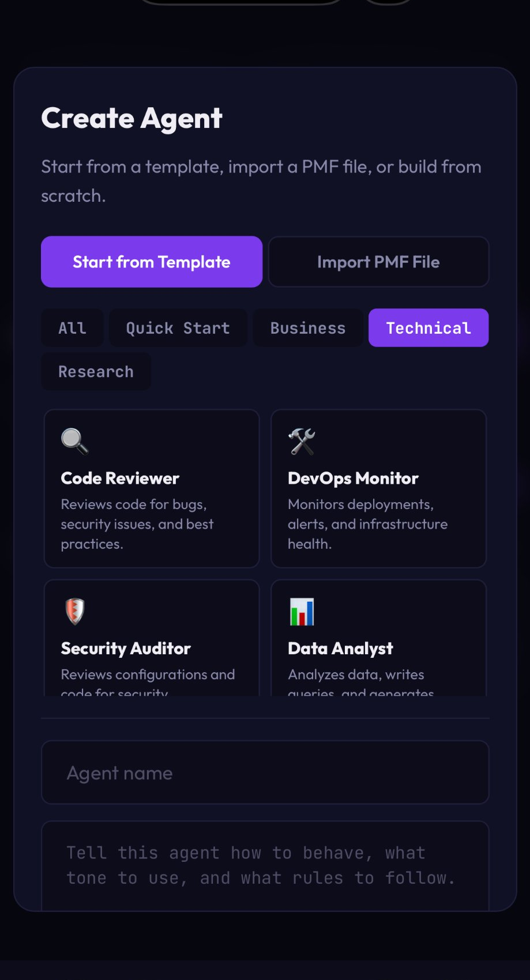Choose the DevOps Monitor template title
The width and height of the screenshot is (530, 980).
[353, 478]
